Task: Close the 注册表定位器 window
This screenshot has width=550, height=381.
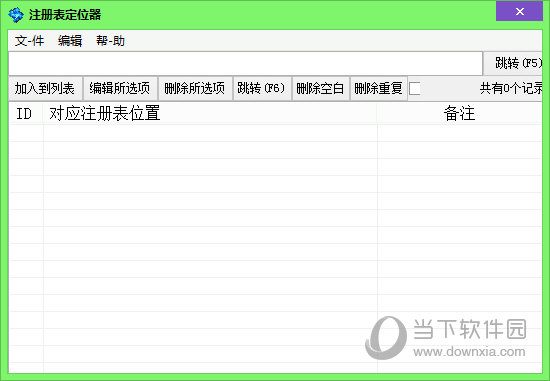Action: pos(519,12)
